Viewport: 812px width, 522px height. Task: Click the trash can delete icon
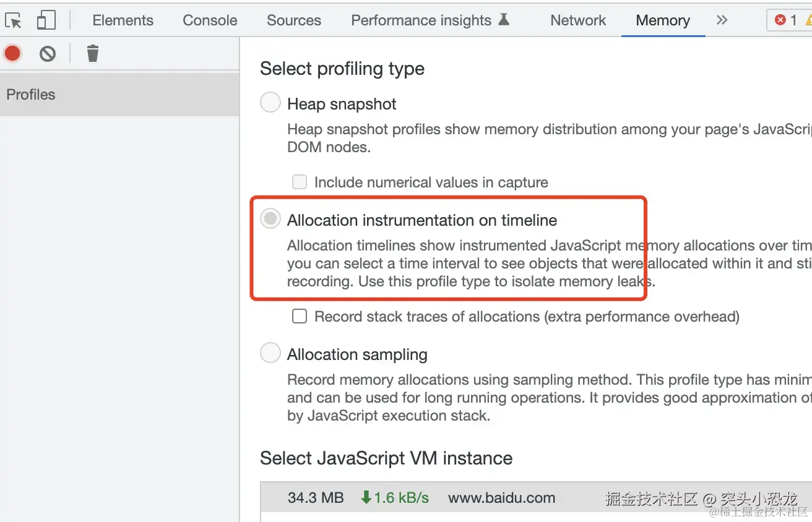[x=93, y=54]
